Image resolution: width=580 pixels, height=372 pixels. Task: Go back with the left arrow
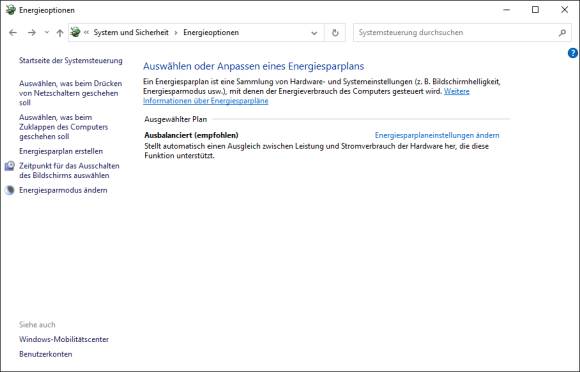(13, 33)
